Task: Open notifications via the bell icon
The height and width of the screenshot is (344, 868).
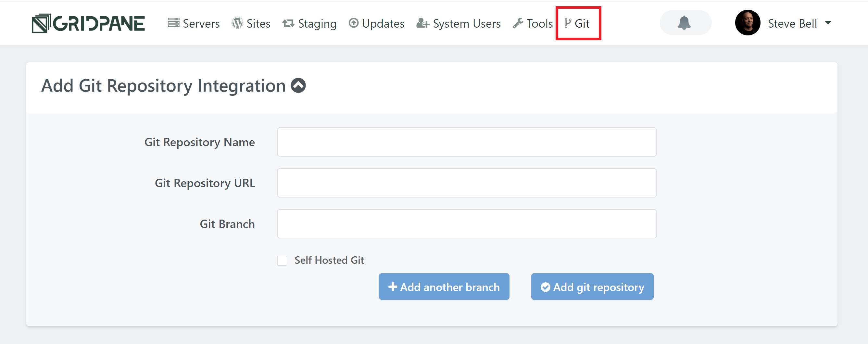Action: coord(684,22)
